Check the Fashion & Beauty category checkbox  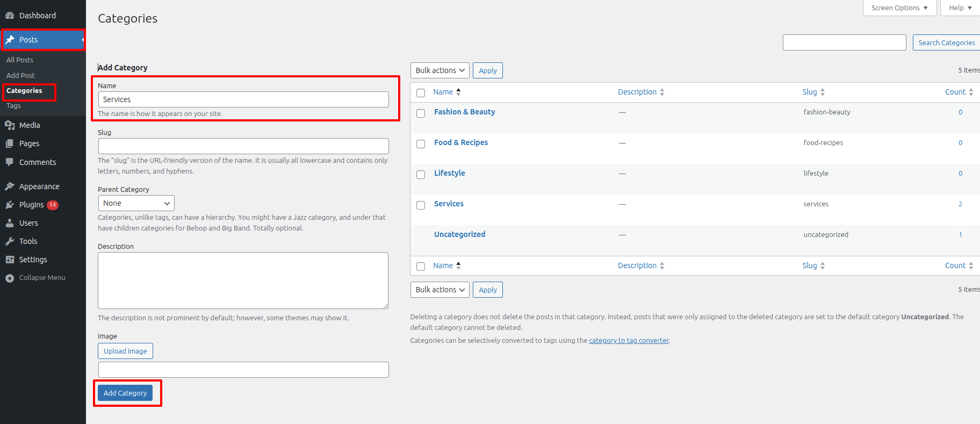pos(421,113)
